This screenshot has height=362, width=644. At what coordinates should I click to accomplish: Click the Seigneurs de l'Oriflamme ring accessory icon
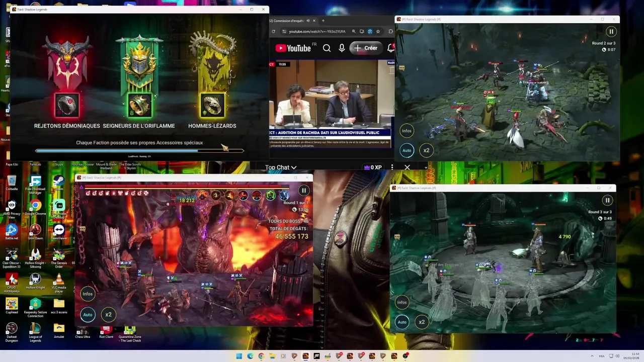click(x=139, y=106)
